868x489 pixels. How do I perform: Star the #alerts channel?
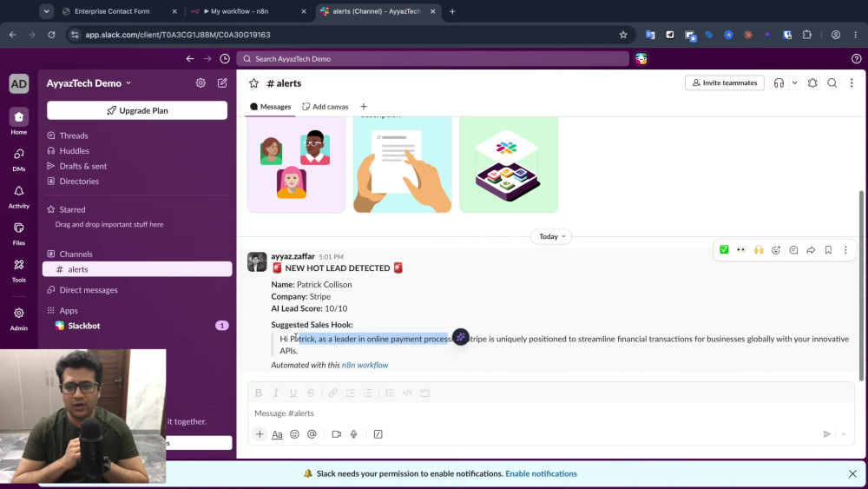(253, 83)
